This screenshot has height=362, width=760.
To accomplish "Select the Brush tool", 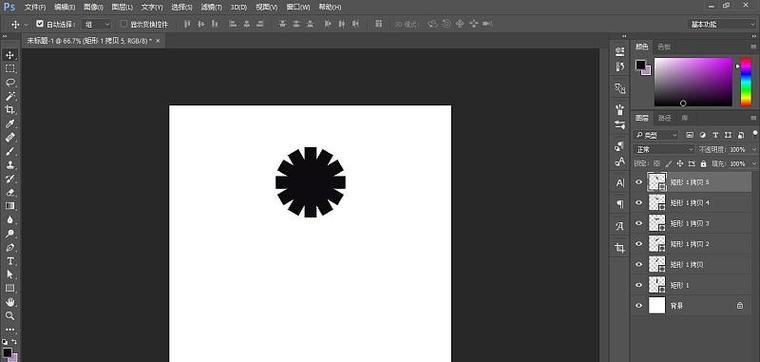I will click(x=10, y=151).
